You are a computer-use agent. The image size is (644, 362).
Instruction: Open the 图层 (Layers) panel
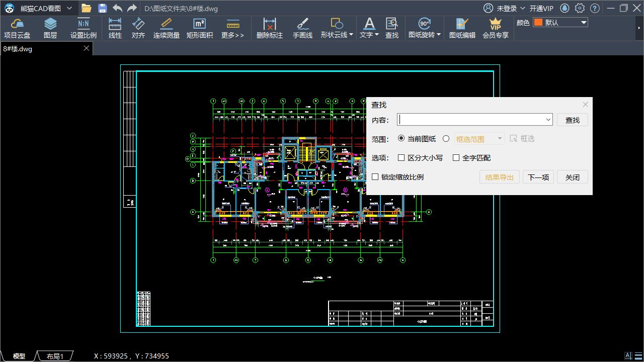click(50, 28)
